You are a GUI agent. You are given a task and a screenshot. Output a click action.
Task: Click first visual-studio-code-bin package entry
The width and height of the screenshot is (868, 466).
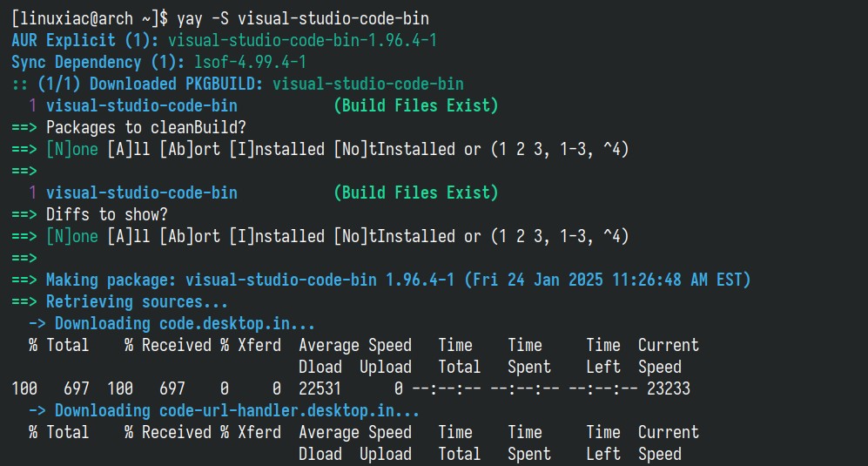click(142, 105)
